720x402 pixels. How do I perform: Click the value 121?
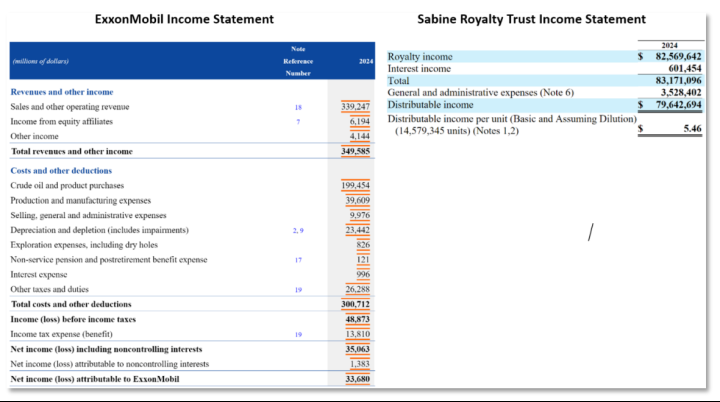tap(363, 260)
